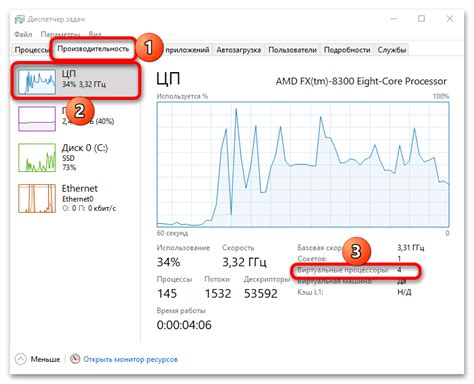Open the Службы tab
The image size is (474, 384).
392,50
